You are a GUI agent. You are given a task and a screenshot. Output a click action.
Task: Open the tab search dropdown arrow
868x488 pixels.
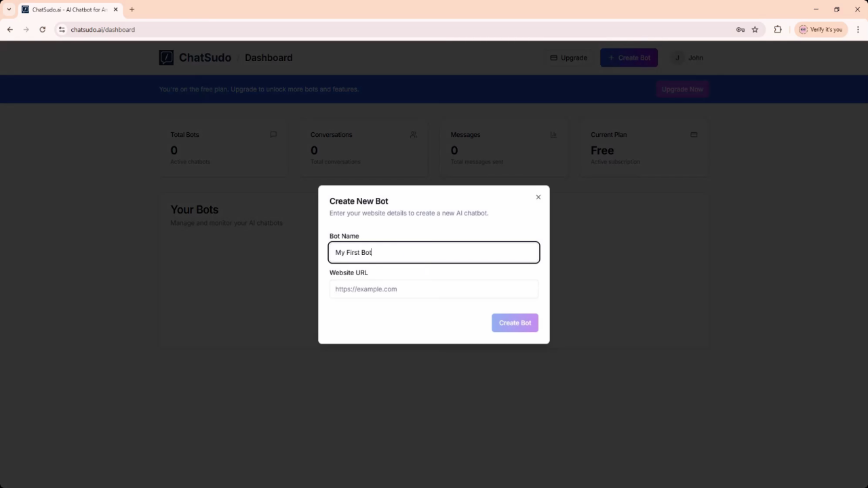click(x=9, y=9)
